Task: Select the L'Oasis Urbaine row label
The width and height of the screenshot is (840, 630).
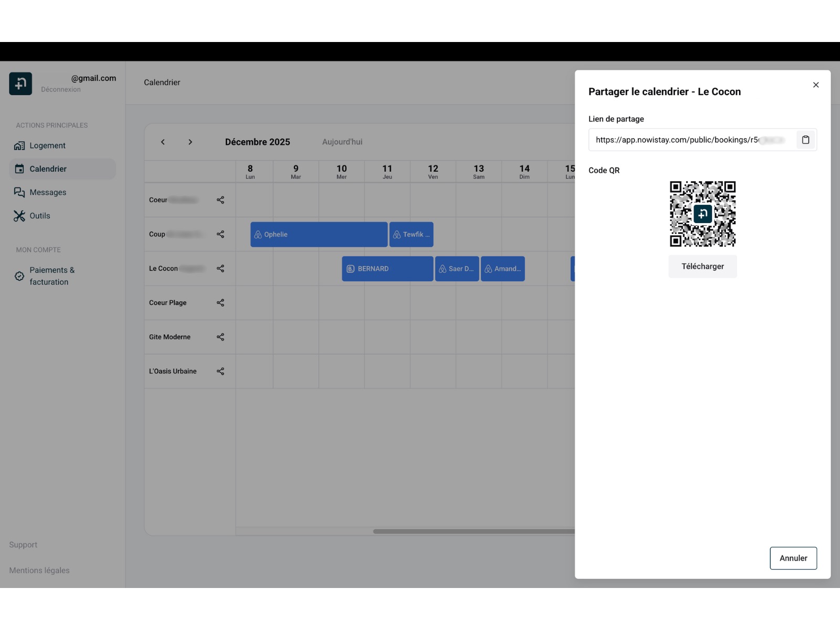Action: pos(173,371)
